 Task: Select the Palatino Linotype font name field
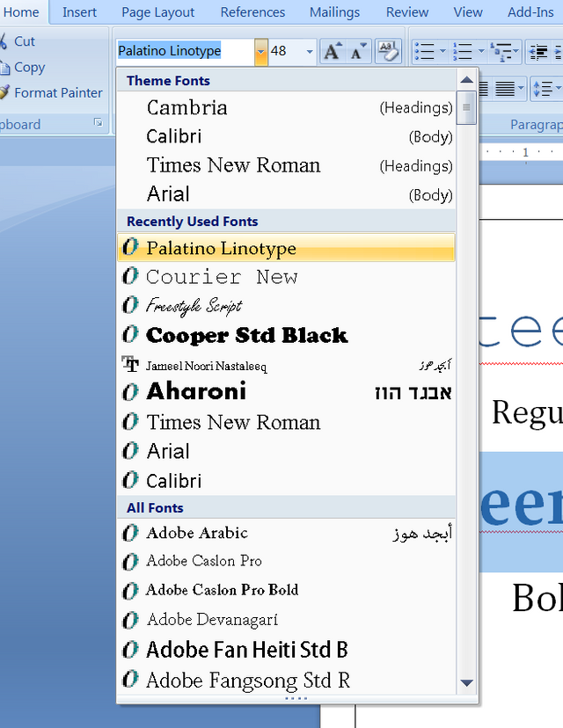[x=185, y=51]
